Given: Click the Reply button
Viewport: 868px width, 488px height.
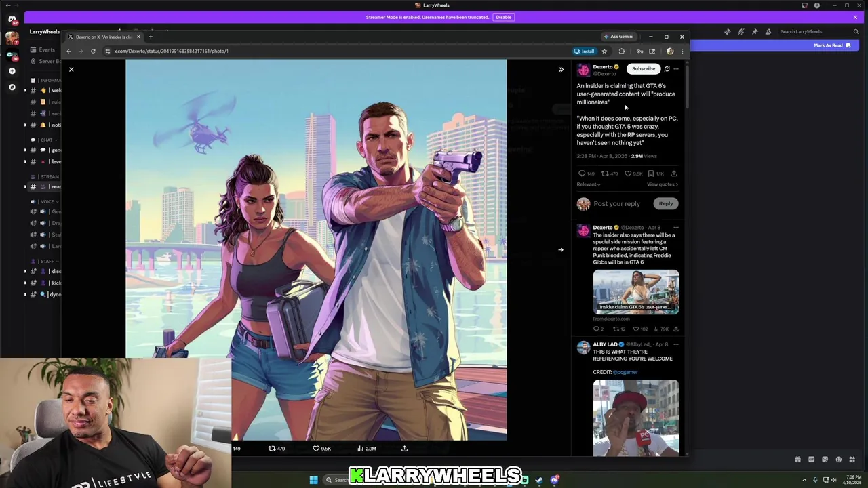Looking at the screenshot, I should coord(666,203).
